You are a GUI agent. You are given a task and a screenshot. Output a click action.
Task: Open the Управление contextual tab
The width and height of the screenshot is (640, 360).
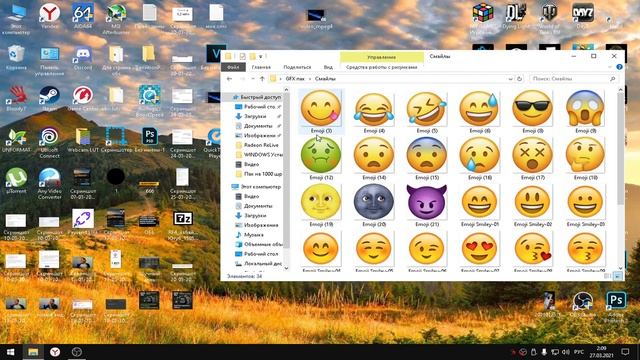coord(381,57)
